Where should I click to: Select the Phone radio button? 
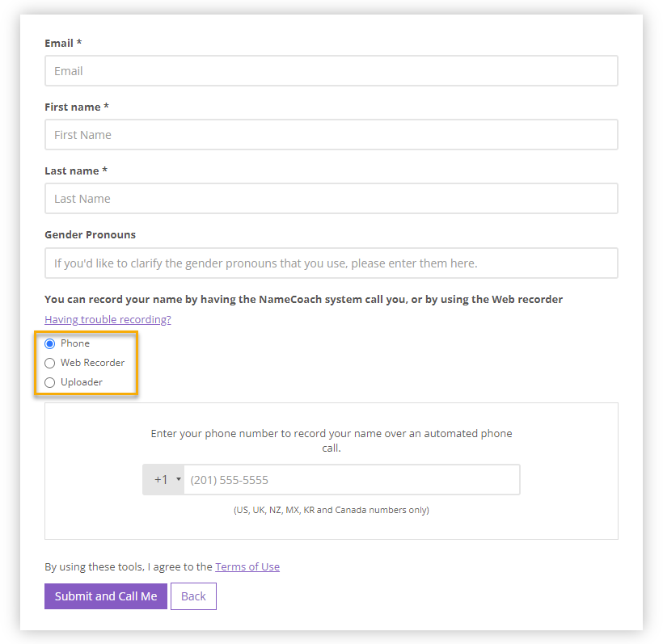click(x=49, y=343)
